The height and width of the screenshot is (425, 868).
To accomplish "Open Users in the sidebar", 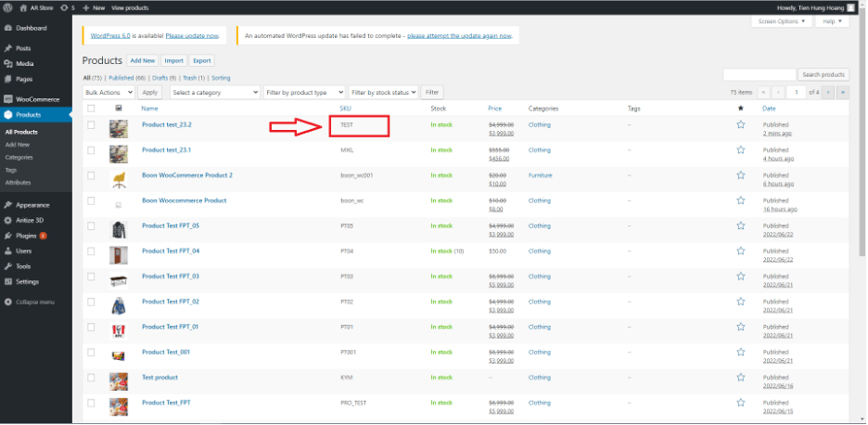I will [x=23, y=251].
